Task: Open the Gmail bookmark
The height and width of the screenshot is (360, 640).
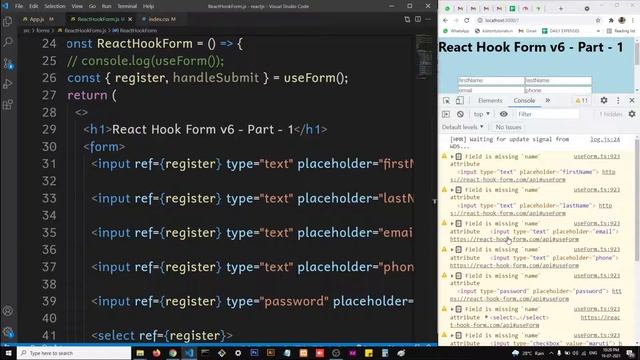Action: [527, 31]
